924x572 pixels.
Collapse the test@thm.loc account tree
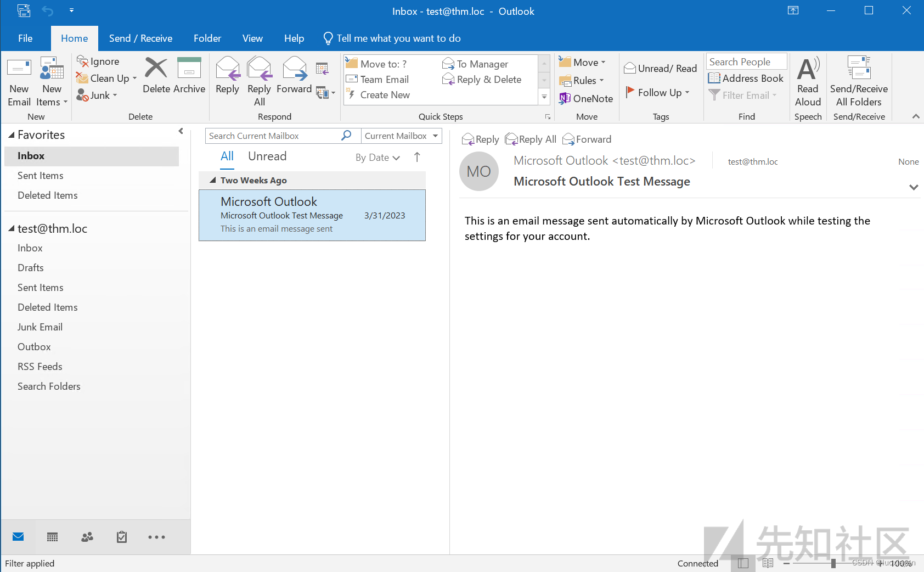click(11, 229)
